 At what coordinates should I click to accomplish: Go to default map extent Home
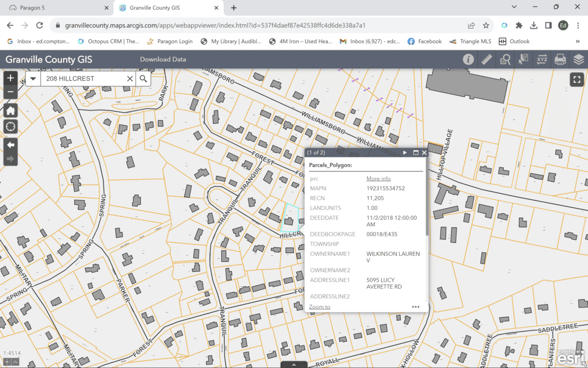[10, 110]
